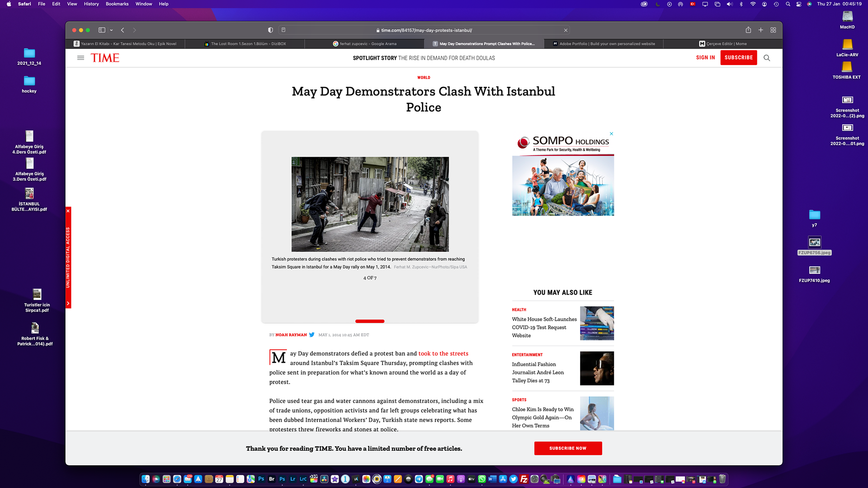This screenshot has height=488, width=868.
Task: Click the privacy shield icon in toolbar
Action: (270, 30)
